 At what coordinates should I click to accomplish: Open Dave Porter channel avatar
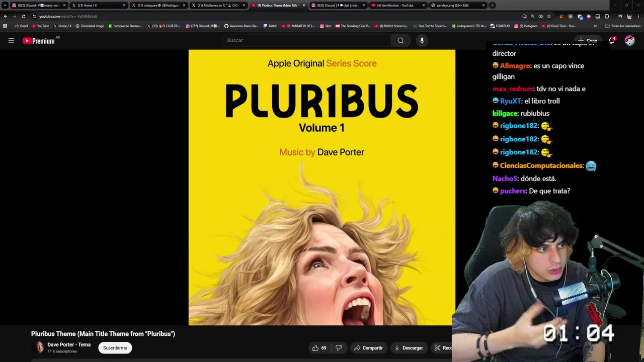point(39,347)
